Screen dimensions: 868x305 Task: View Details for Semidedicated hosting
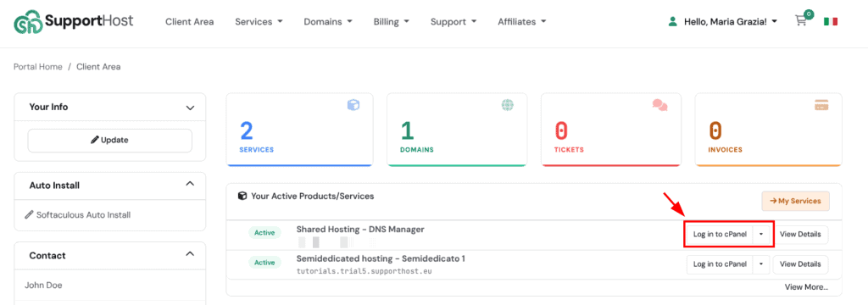click(800, 264)
